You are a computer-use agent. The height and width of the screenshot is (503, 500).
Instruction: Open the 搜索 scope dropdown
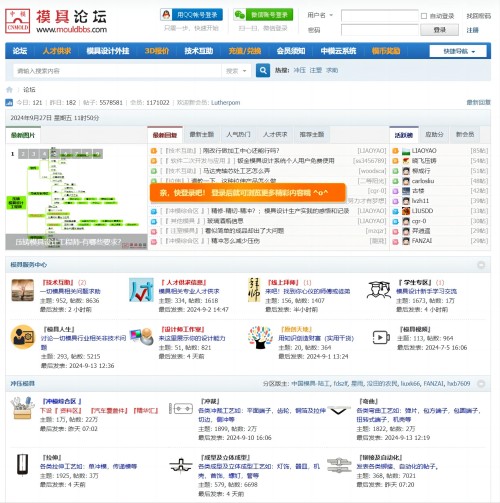(236, 71)
